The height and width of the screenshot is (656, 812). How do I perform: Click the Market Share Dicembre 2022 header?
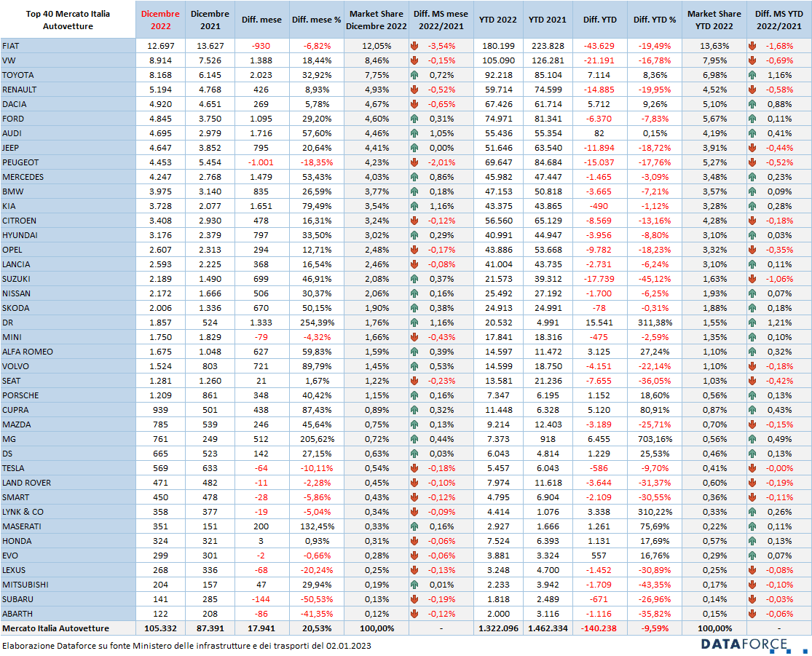(377, 20)
